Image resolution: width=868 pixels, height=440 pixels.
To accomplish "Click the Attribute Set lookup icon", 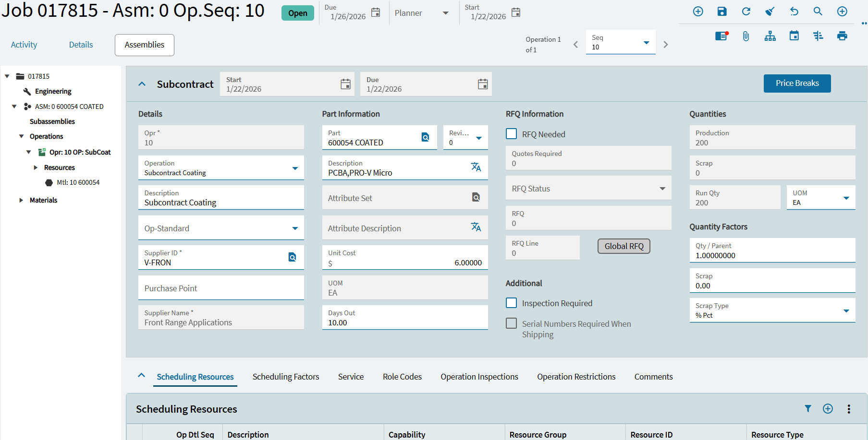I will (476, 197).
